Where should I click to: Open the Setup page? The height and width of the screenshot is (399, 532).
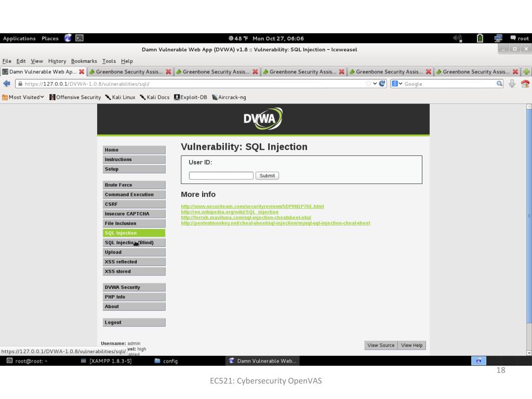coord(134,169)
